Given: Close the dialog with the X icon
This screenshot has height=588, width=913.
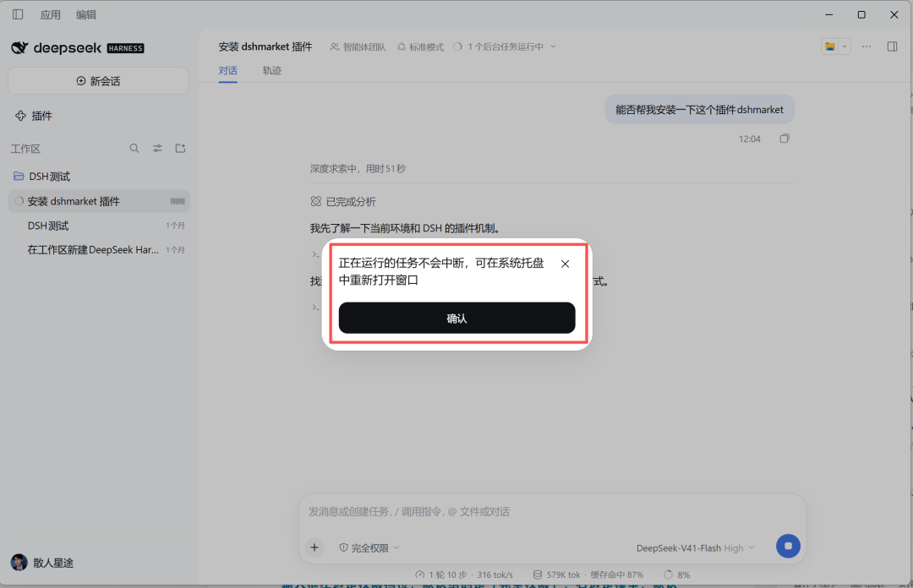Looking at the screenshot, I should click(565, 264).
